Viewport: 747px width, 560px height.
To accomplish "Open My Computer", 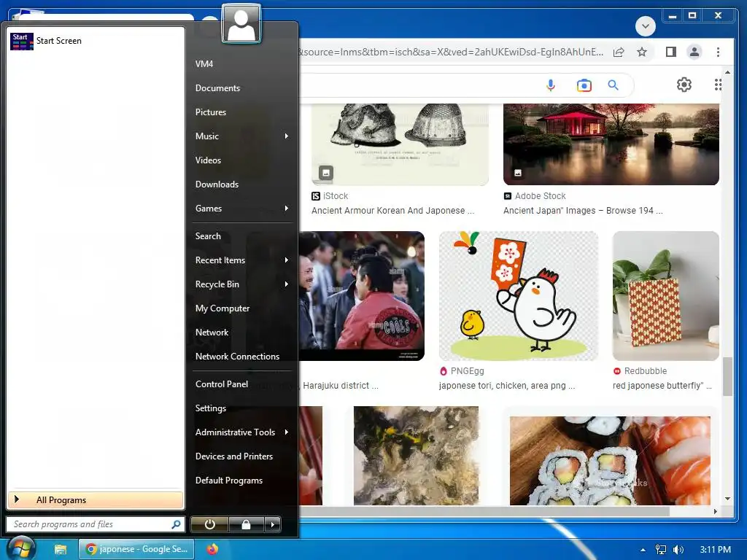I will (222, 308).
